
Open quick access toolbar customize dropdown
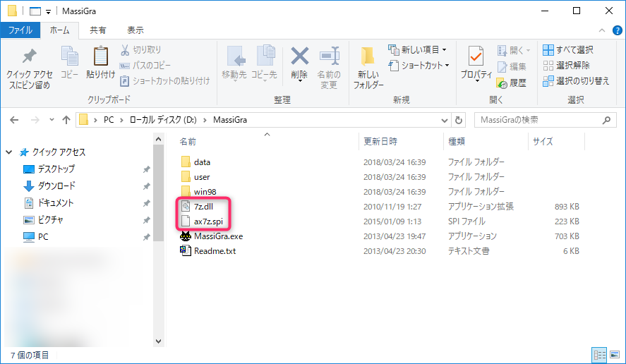click(48, 11)
